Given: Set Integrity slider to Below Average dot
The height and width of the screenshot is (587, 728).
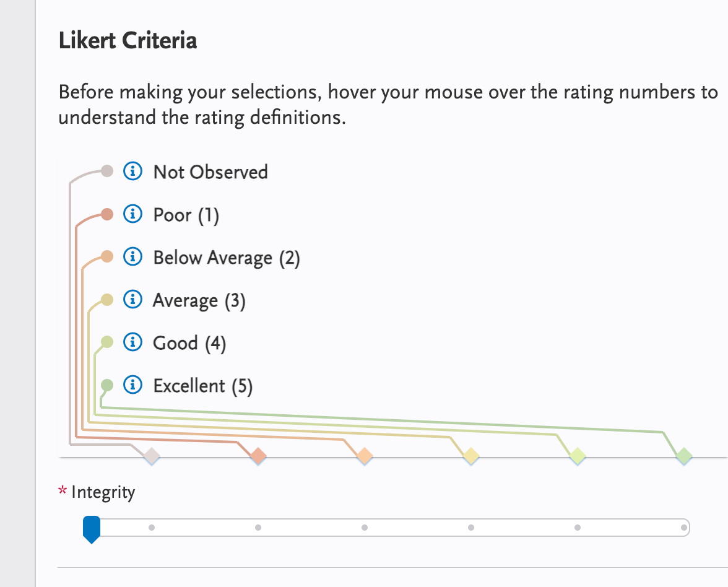Looking at the screenshot, I should click(x=365, y=528).
